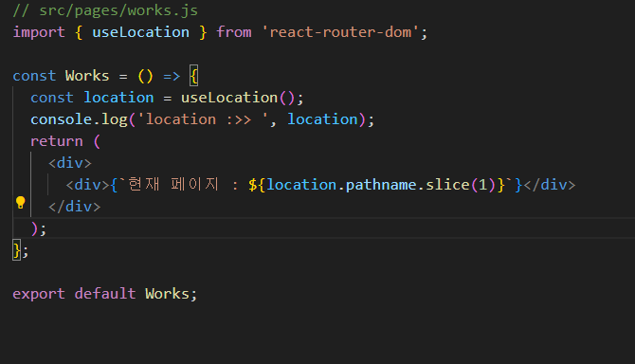Click 'Works' in the const declaration
Screen dimensions: 635x364
[87, 76]
